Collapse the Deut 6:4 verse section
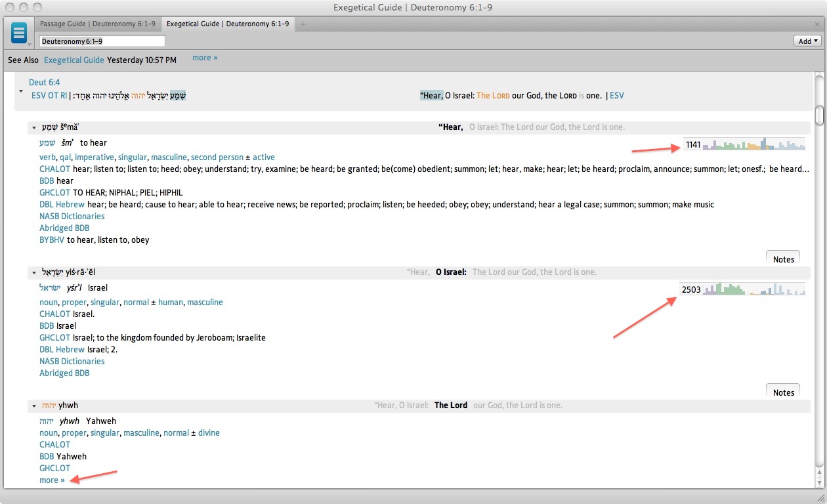 (20, 91)
